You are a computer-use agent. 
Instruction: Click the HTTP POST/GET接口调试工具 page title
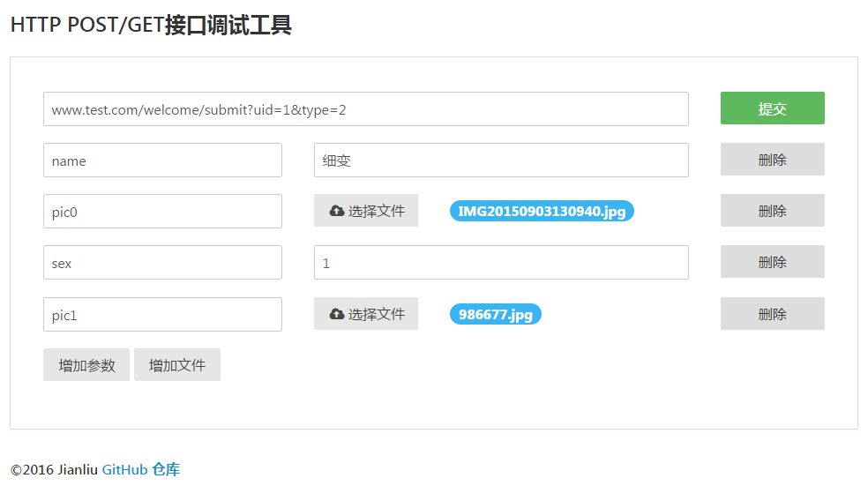[151, 26]
